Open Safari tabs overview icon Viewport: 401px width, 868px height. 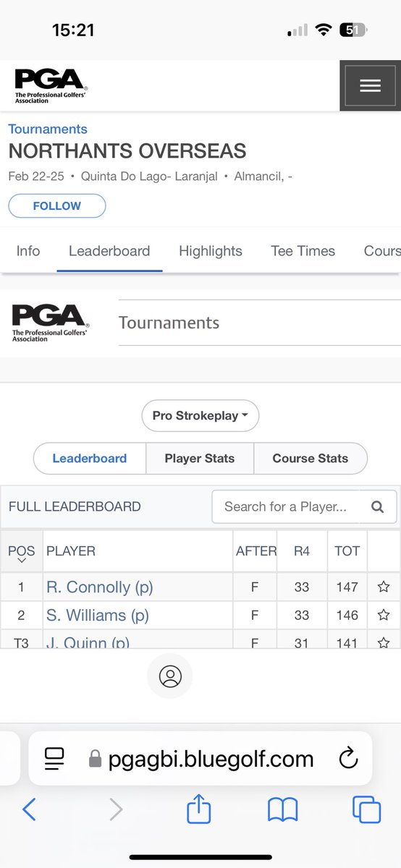coord(366,809)
